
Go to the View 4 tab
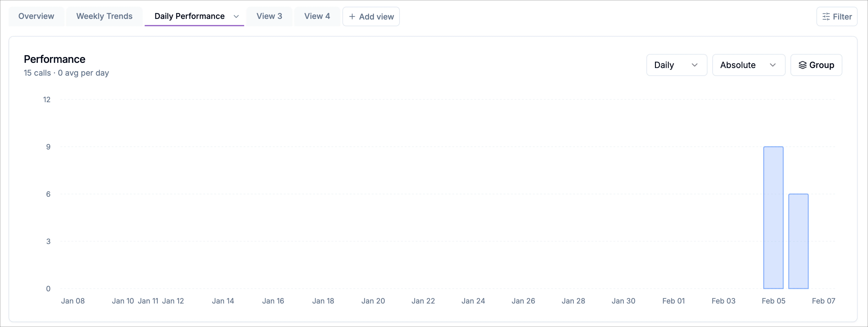(x=317, y=16)
